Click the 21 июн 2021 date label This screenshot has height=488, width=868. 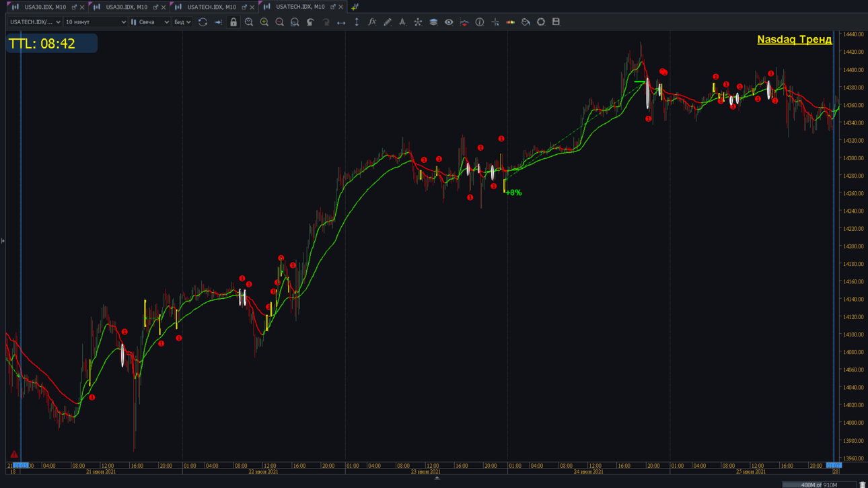101,472
